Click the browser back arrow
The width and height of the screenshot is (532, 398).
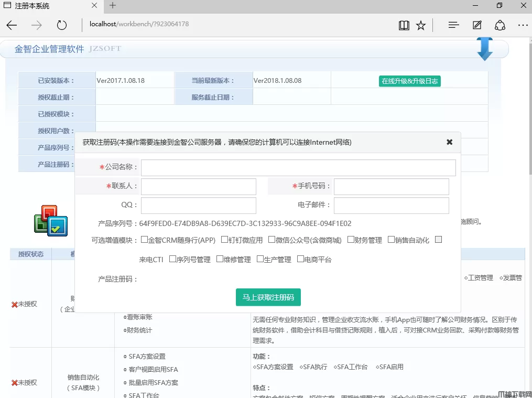[12, 25]
